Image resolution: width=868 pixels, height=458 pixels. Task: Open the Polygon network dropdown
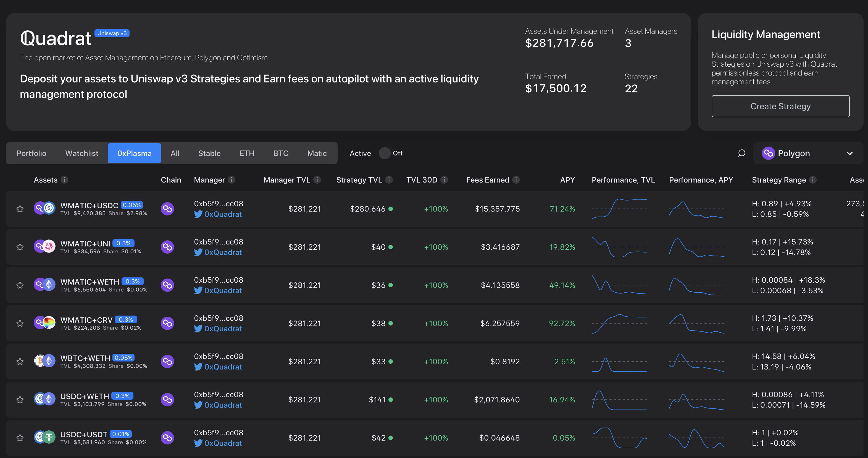(807, 153)
